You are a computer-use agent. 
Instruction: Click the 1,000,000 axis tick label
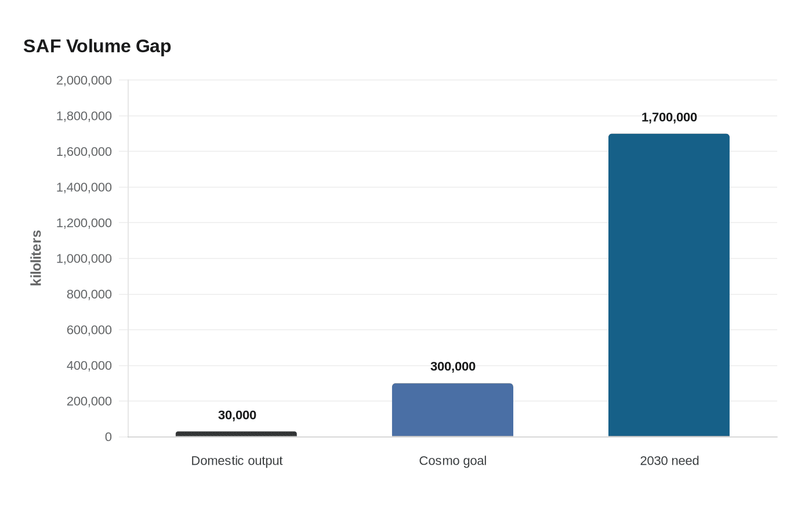[x=84, y=258]
